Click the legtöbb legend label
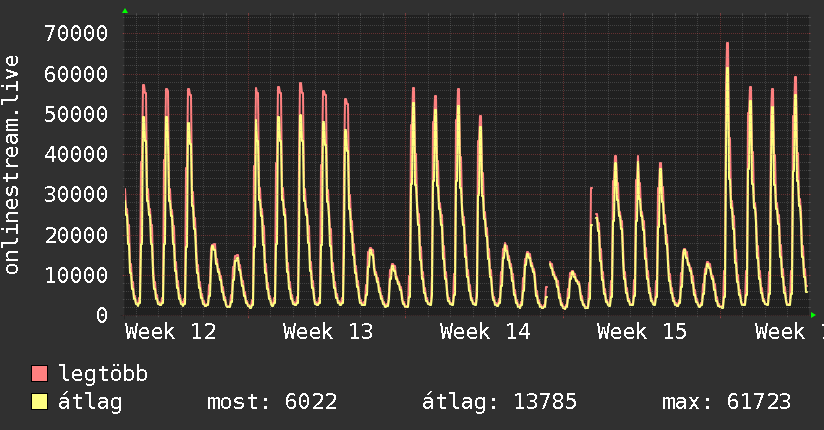824x430 pixels. [x=103, y=374]
